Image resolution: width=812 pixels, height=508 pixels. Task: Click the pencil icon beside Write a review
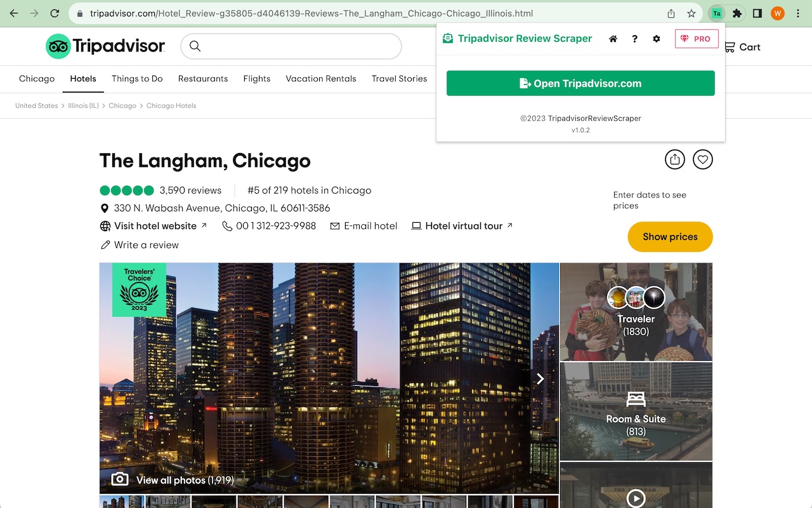pos(105,244)
